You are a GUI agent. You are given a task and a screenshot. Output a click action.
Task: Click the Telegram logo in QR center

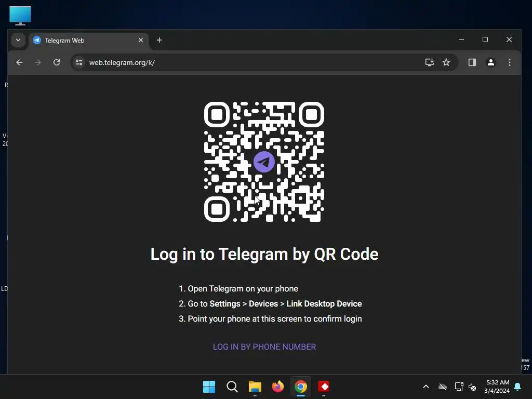click(x=264, y=162)
